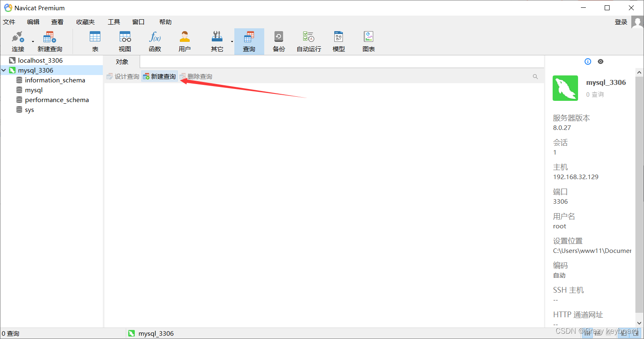Click the settings location path C:\Users\www11

[592, 251]
